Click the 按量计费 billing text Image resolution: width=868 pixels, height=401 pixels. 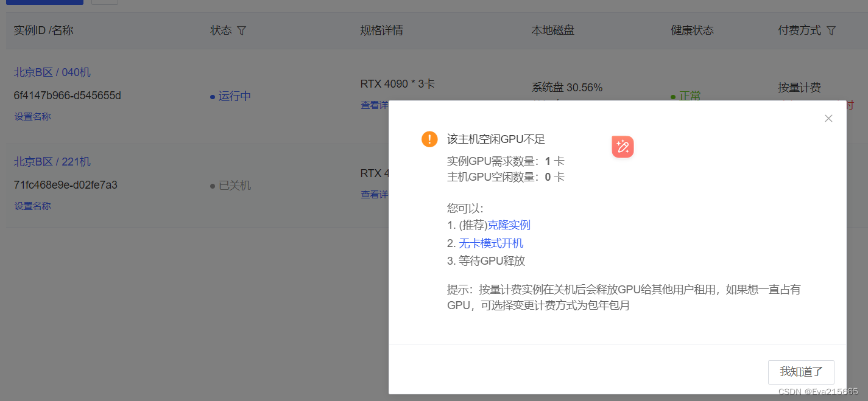(x=800, y=88)
